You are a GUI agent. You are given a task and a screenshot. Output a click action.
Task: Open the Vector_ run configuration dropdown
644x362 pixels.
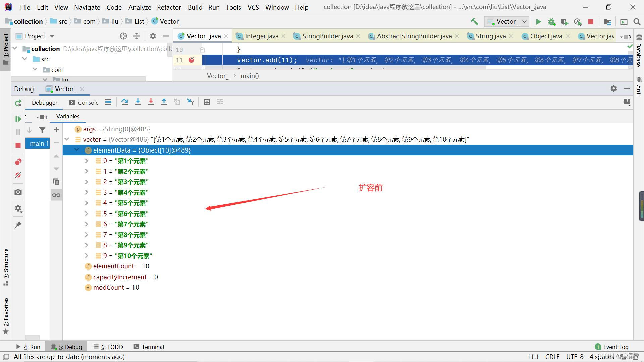(506, 22)
